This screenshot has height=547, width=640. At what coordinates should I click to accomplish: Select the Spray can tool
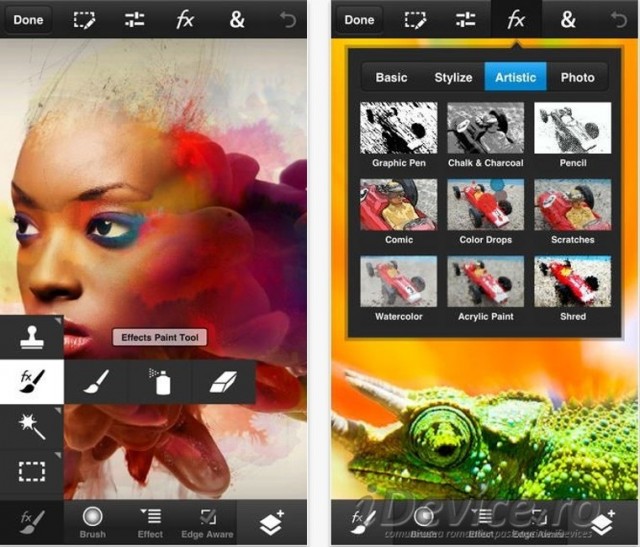(159, 382)
